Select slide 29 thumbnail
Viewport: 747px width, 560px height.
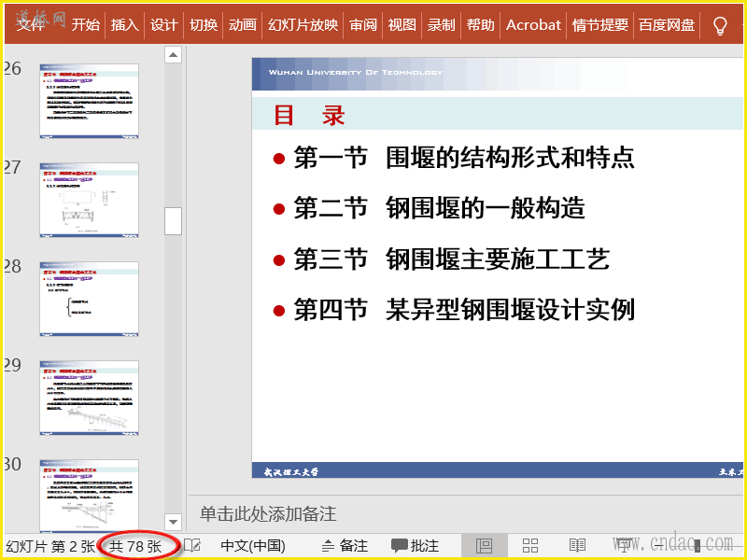[89, 399]
